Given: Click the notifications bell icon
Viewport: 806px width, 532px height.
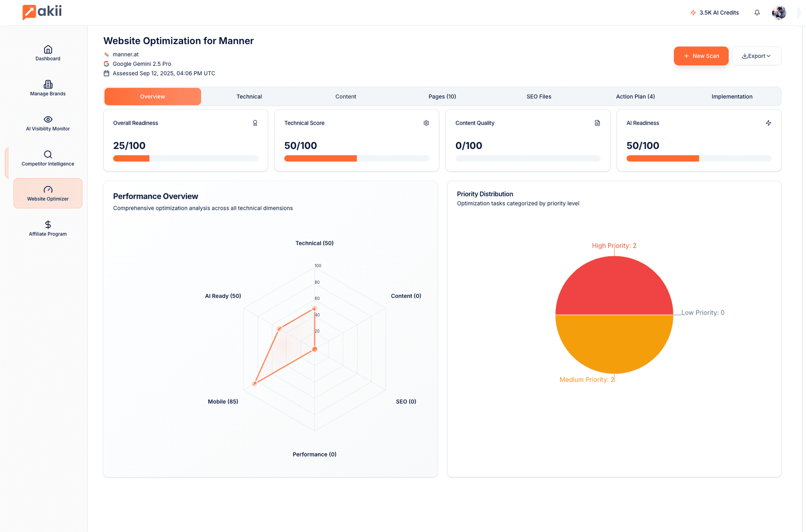Looking at the screenshot, I should coord(757,13).
